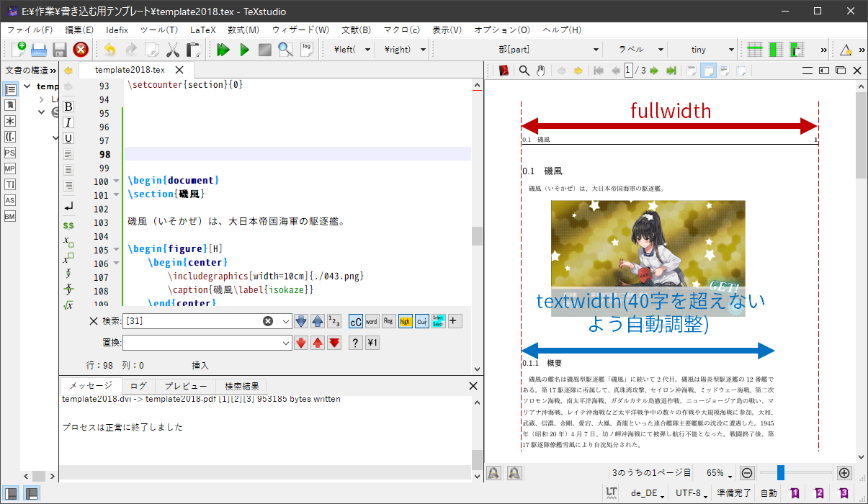Open a file with the blue folder icon
The width and height of the screenshot is (868, 504).
pyautogui.click(x=39, y=50)
